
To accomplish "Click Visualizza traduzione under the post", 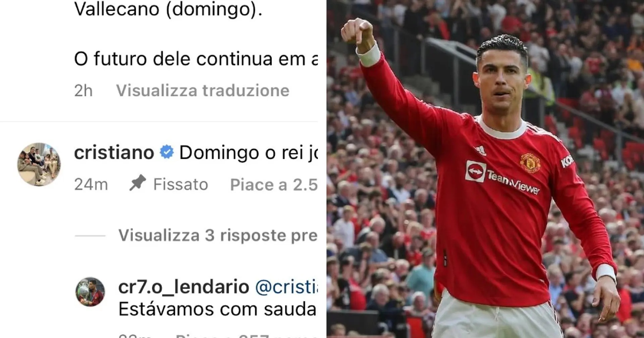I will coord(203,91).
